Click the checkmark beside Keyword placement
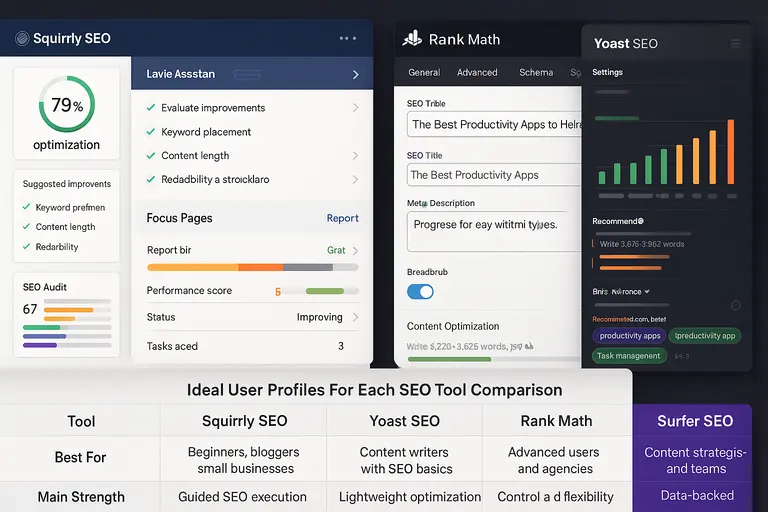Screen dimensions: 768x512 click(x=151, y=131)
